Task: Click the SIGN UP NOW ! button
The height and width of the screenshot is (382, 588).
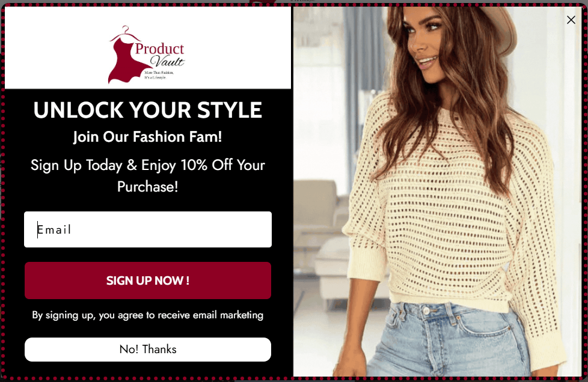Action: (x=148, y=280)
